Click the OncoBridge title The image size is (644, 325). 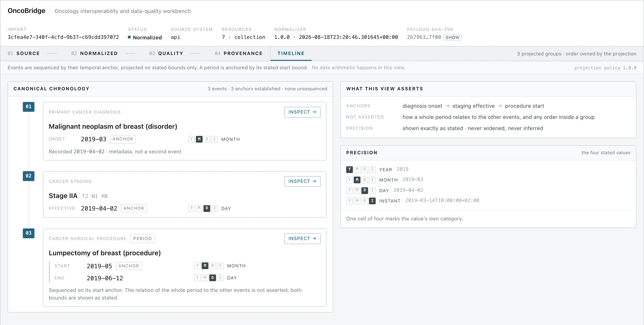coord(27,11)
